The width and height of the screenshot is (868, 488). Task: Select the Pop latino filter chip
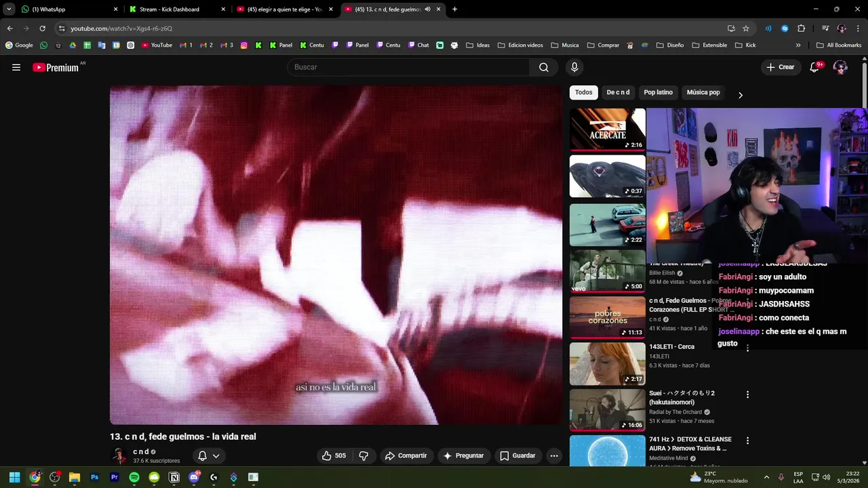(658, 92)
